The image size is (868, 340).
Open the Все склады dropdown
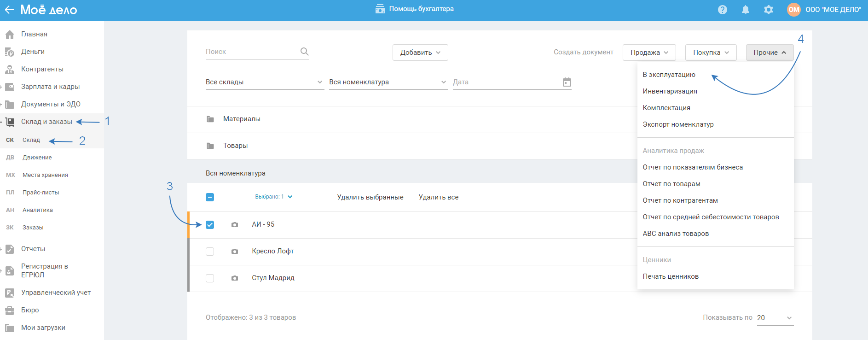click(x=264, y=82)
